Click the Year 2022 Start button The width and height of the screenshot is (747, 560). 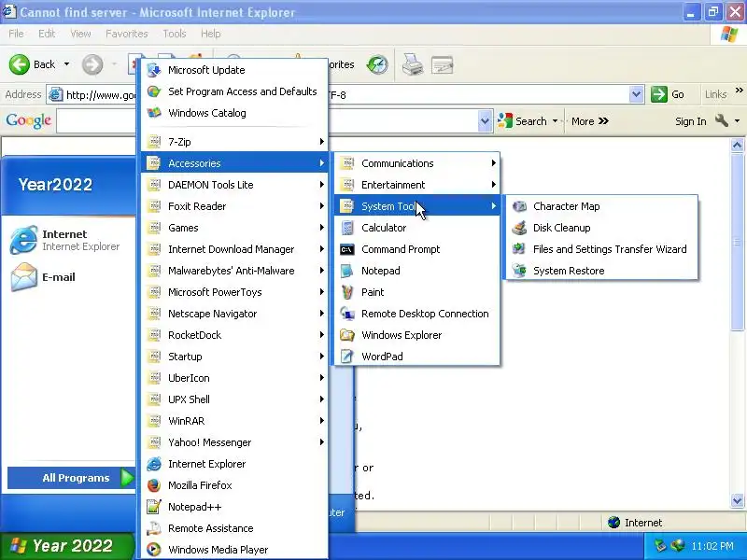[66, 546]
